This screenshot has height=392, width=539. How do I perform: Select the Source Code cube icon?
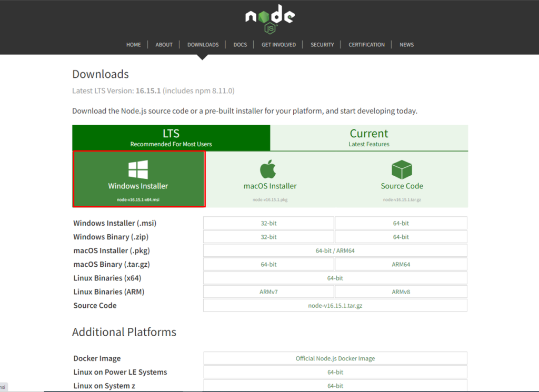(402, 168)
